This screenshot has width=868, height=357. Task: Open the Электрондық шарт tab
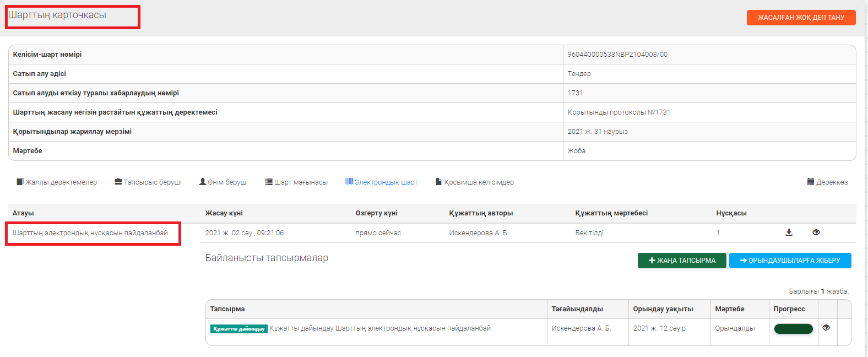pyautogui.click(x=381, y=182)
